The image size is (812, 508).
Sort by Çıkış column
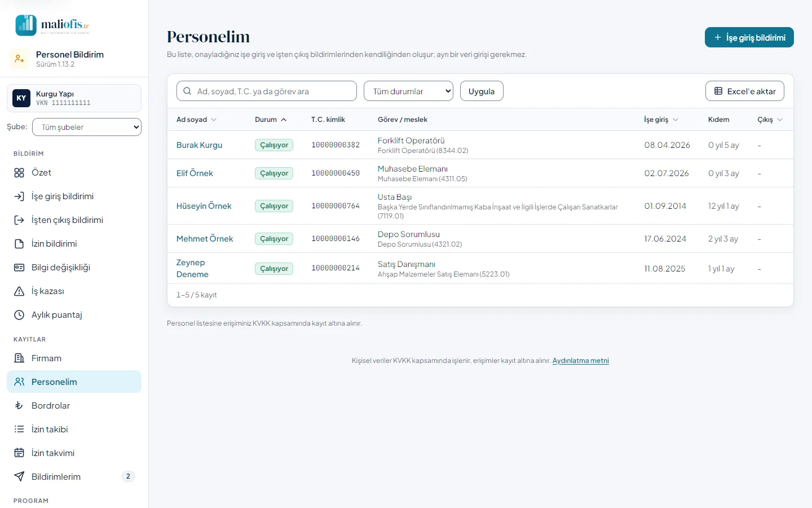pos(770,120)
